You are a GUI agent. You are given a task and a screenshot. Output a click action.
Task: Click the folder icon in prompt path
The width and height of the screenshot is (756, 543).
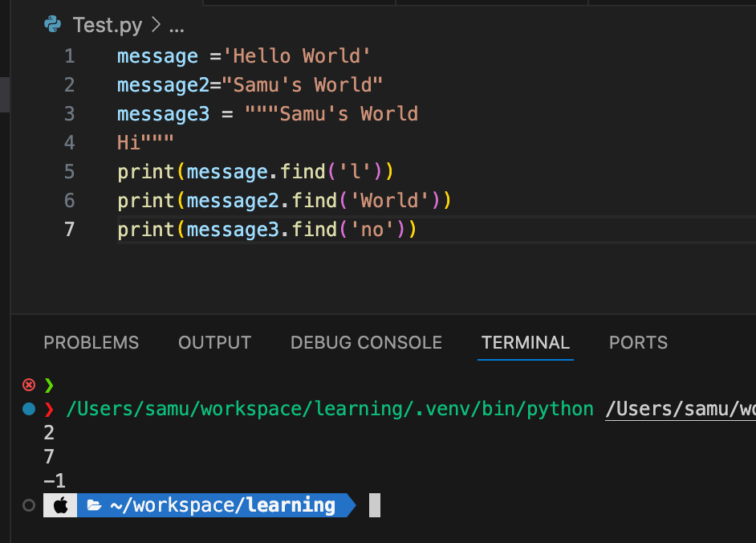(x=94, y=505)
